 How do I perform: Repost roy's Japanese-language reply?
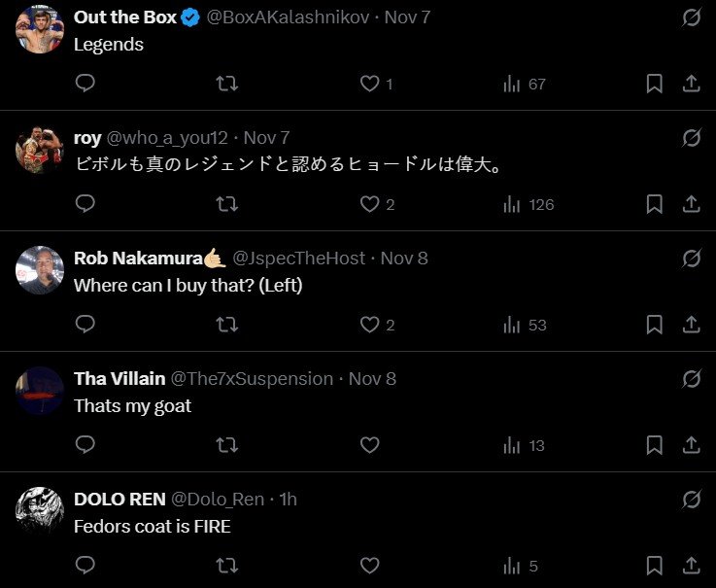[226, 205]
